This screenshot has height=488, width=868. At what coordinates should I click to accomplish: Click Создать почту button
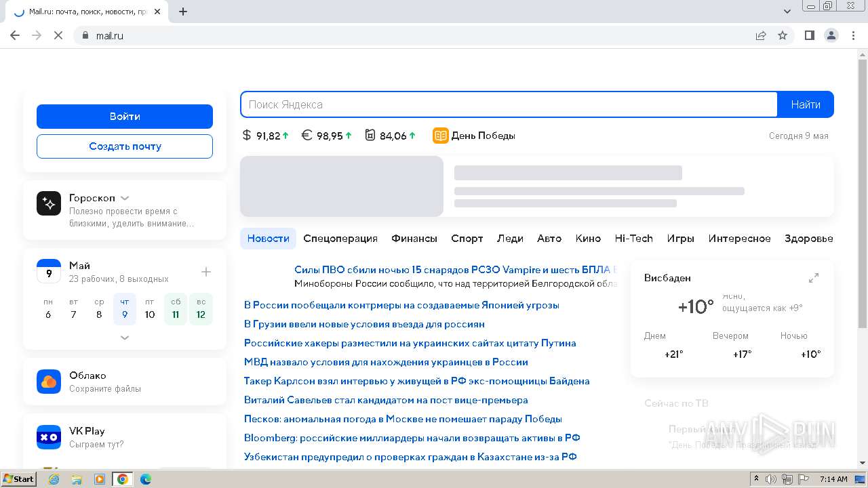pyautogui.click(x=125, y=146)
